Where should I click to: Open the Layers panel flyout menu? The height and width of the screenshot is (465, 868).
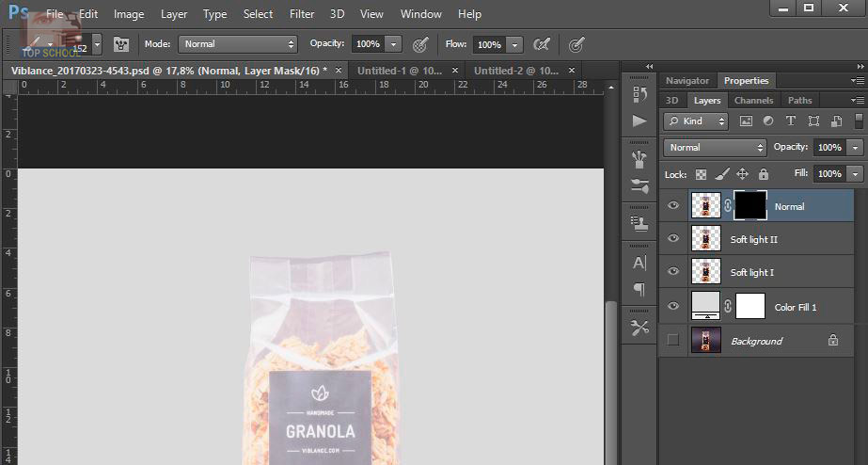tap(857, 101)
